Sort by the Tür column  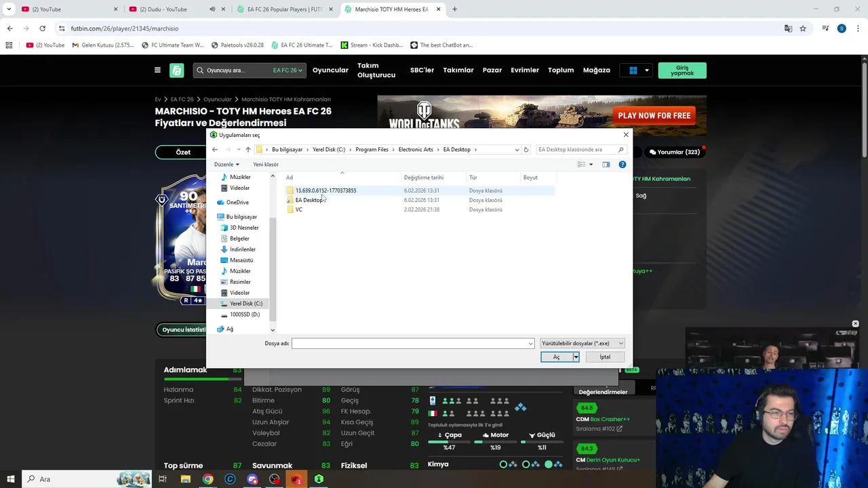473,178
